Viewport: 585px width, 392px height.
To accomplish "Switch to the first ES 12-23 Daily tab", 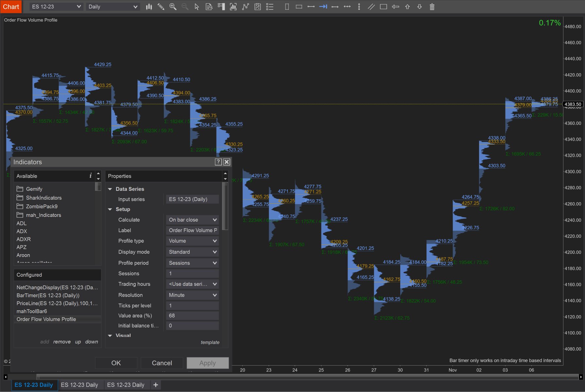I will click(x=34, y=385).
